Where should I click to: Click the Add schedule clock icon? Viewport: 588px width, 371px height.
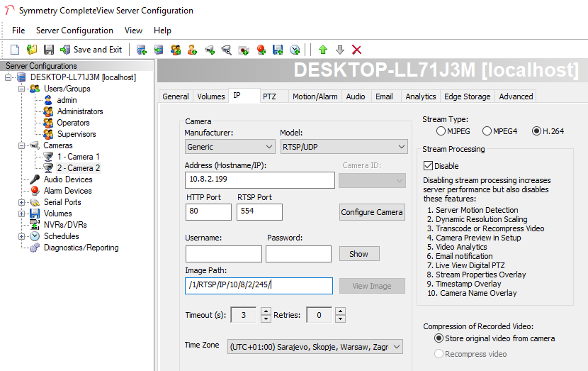295,50
